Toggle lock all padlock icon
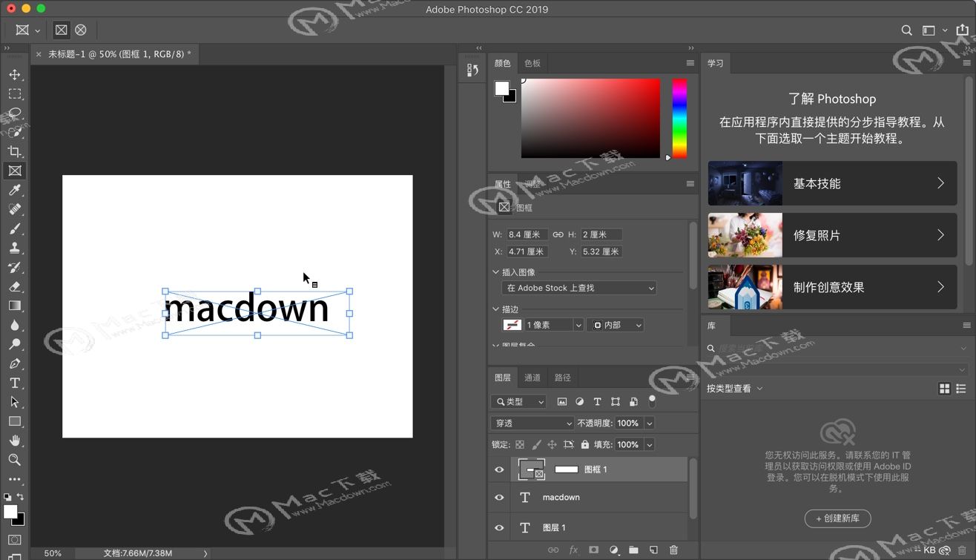Image resolution: width=976 pixels, height=560 pixels. (585, 444)
